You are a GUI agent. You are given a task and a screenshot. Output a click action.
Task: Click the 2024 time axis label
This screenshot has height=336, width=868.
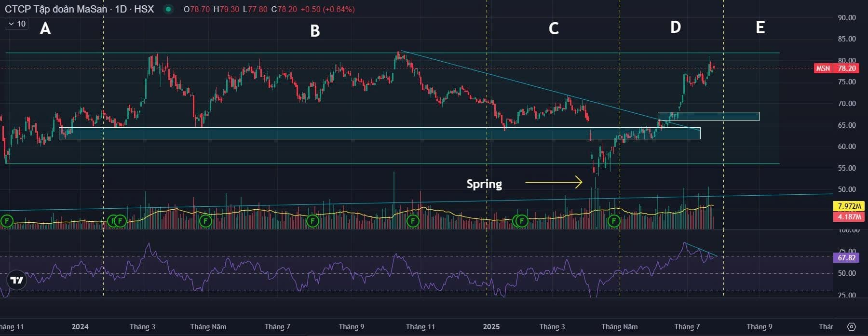(x=80, y=326)
